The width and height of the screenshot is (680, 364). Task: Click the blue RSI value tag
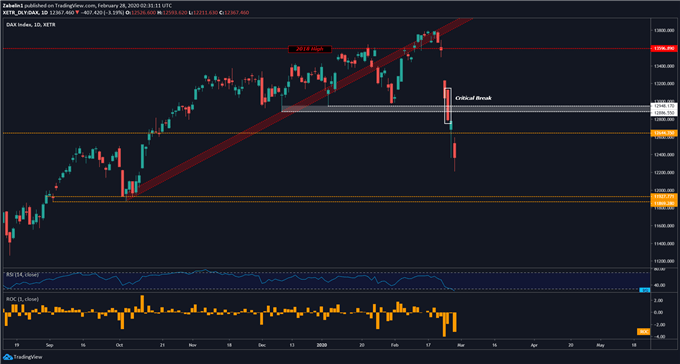click(645, 290)
